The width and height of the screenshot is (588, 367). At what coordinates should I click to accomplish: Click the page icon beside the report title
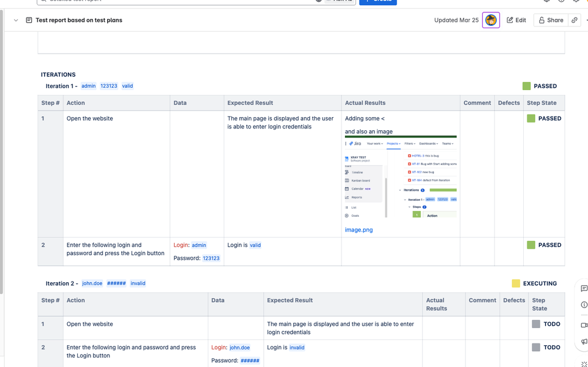[28, 19]
